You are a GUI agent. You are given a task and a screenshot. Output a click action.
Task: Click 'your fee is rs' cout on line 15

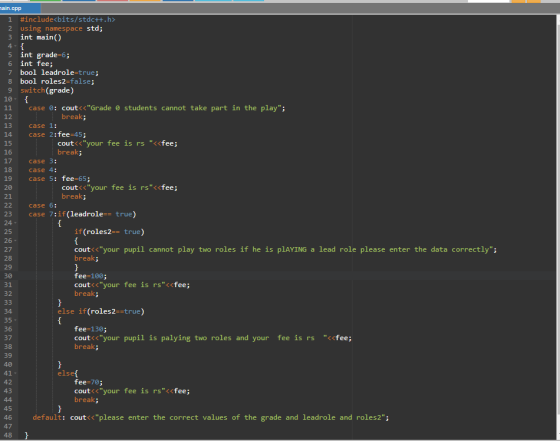pyautogui.click(x=117, y=144)
